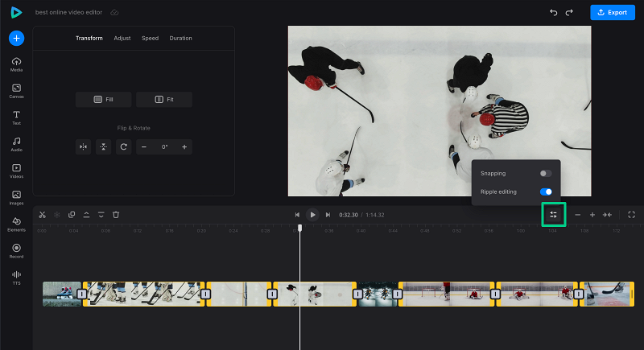Click the Fill button
The image size is (644, 350).
pos(104,99)
